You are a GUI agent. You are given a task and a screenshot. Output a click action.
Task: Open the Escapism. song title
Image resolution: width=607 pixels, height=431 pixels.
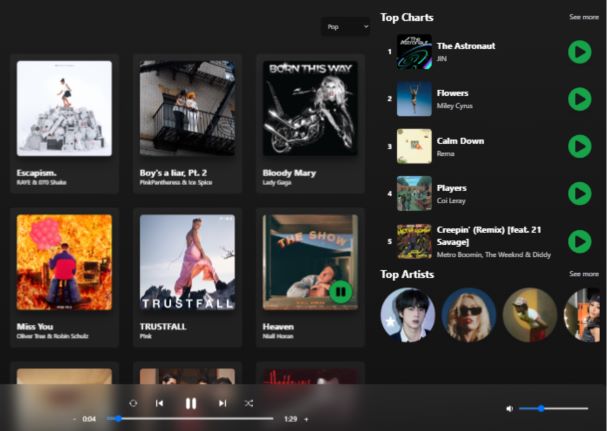36,173
